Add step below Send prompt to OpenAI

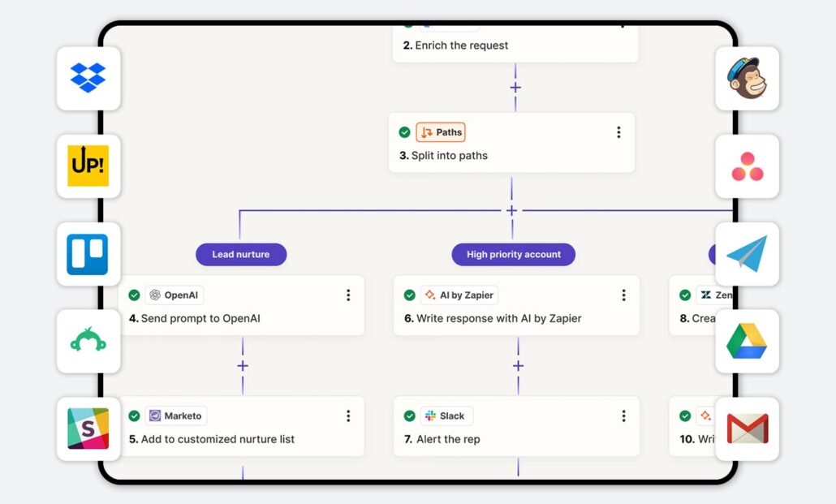[x=242, y=366]
